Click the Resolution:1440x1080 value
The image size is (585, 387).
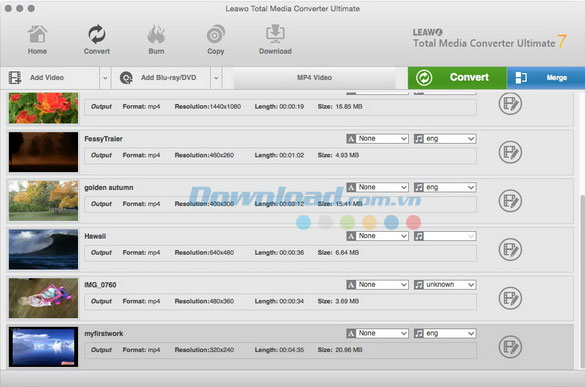(x=208, y=107)
